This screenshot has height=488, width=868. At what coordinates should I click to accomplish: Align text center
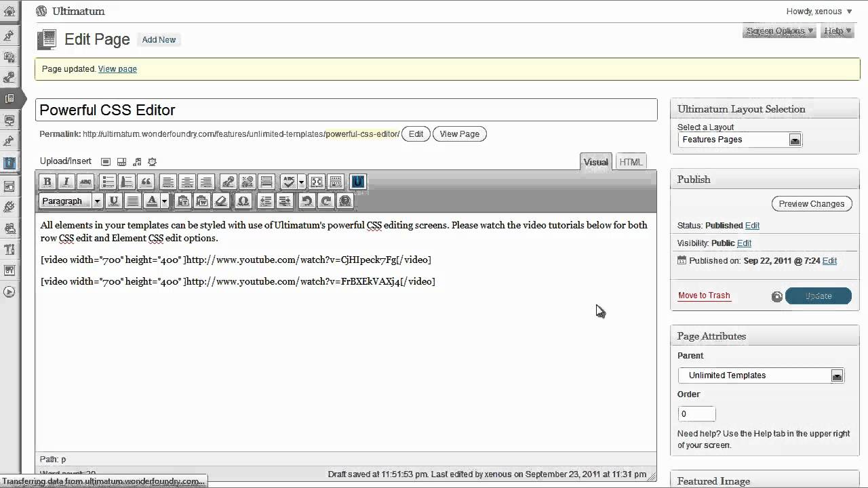tap(187, 182)
